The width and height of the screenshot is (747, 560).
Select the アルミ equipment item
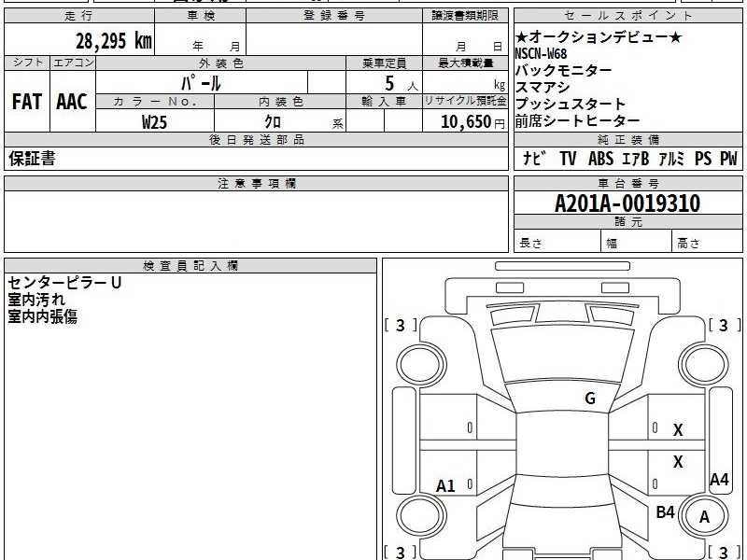pyautogui.click(x=671, y=158)
